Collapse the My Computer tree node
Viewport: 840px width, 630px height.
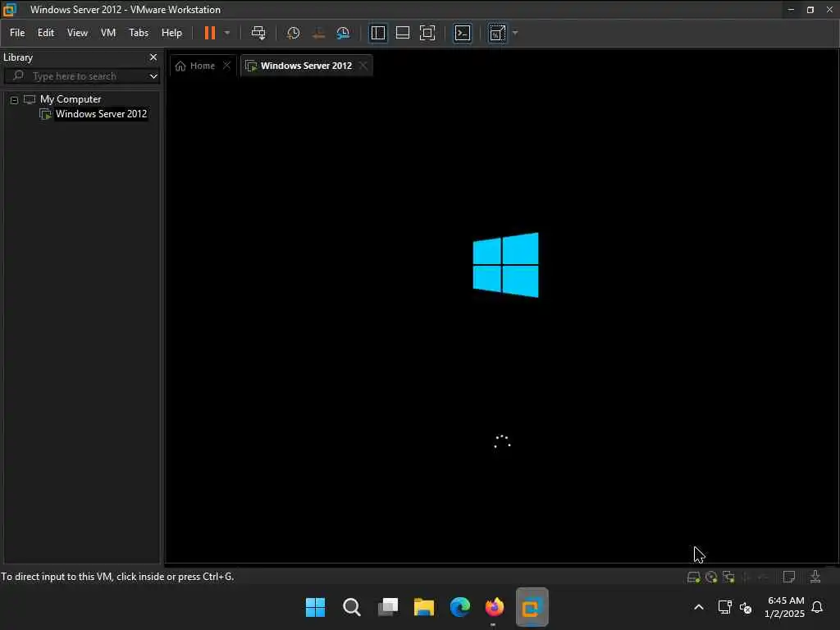pos(15,99)
